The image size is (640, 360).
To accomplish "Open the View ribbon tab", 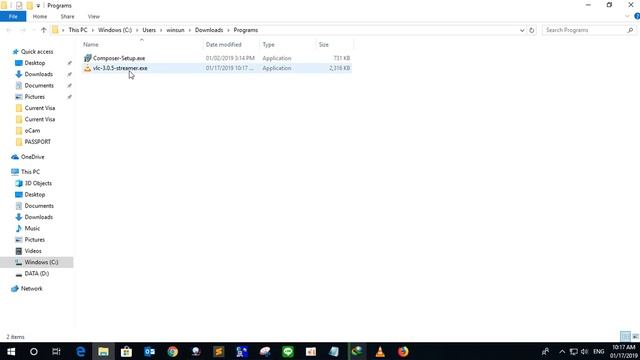I will pyautogui.click(x=93, y=16).
